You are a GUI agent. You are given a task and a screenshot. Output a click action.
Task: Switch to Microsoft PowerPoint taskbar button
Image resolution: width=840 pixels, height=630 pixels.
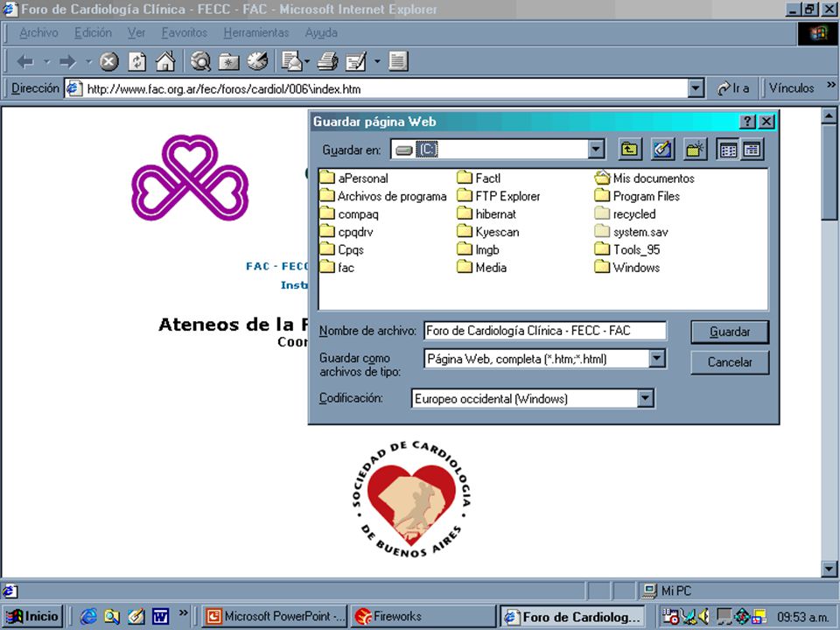coord(276,617)
